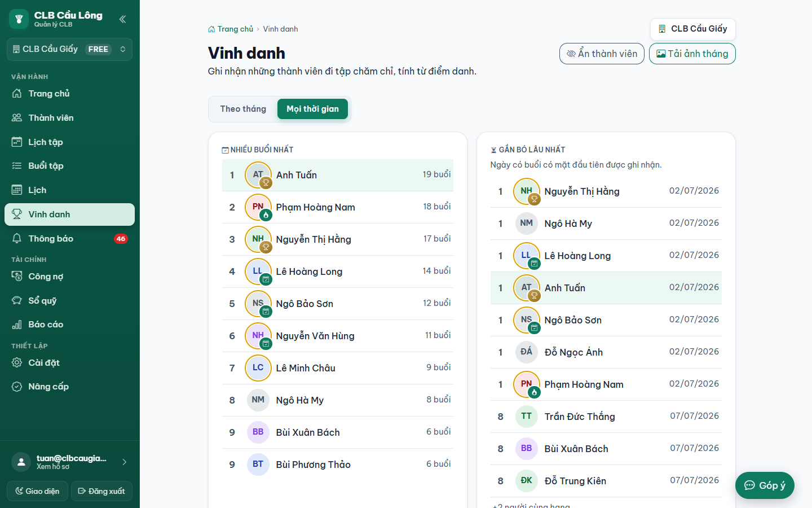Click the Công nợ icon in sidebar
Image resolution: width=812 pixels, height=508 pixels.
pyautogui.click(x=17, y=277)
